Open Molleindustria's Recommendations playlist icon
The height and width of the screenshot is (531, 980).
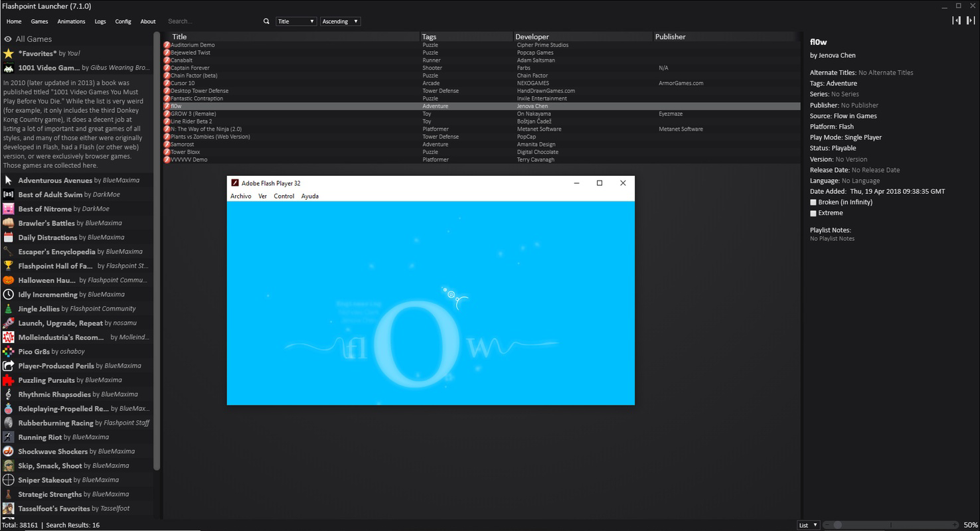click(x=8, y=337)
